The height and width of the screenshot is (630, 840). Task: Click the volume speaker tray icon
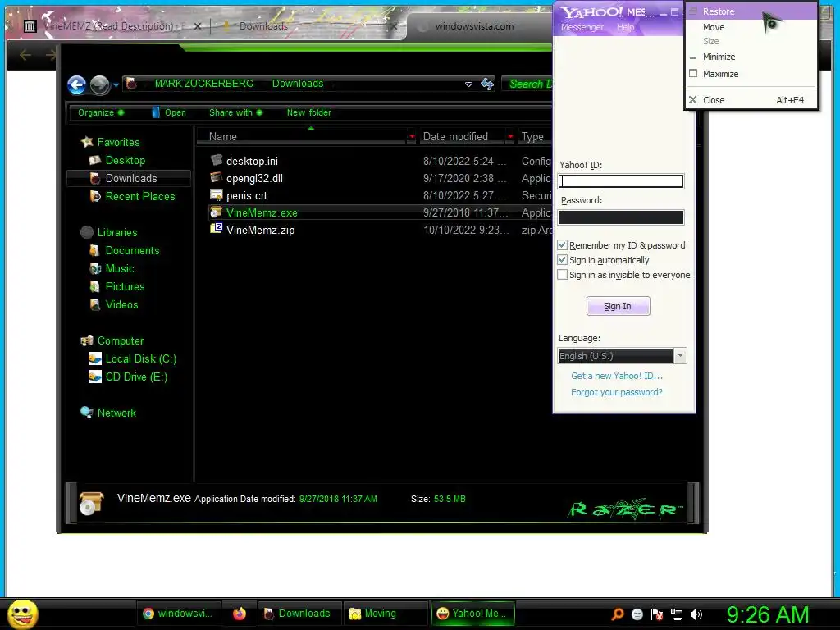point(696,614)
